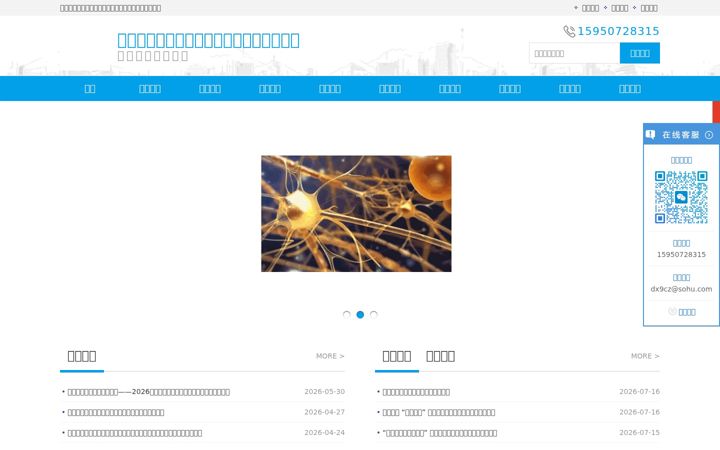
Task: Click the phone handset icon in the header
Action: pos(569,31)
